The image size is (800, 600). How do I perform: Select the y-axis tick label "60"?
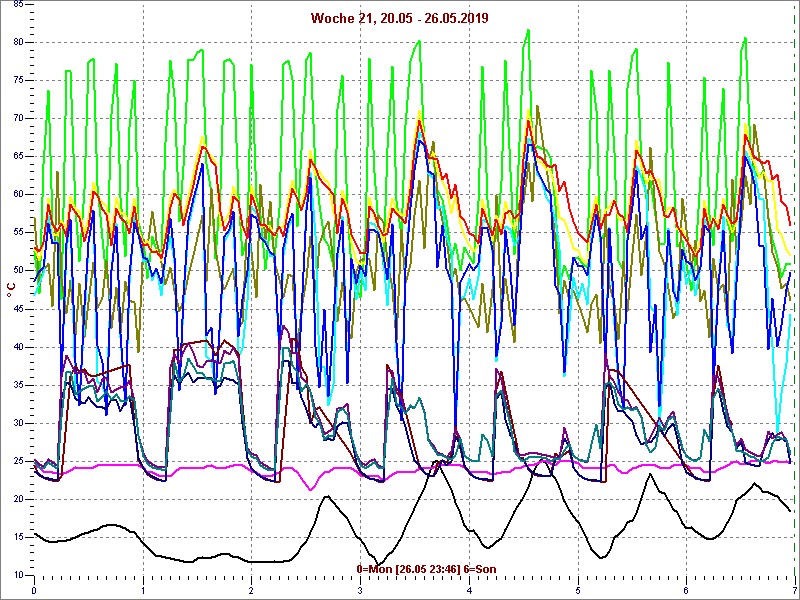pyautogui.click(x=18, y=194)
